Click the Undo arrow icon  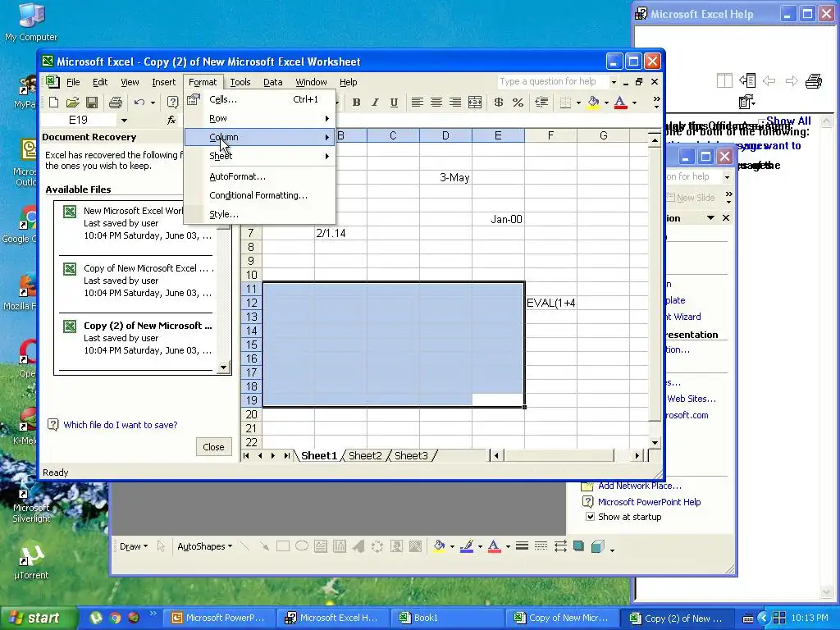pyautogui.click(x=139, y=102)
